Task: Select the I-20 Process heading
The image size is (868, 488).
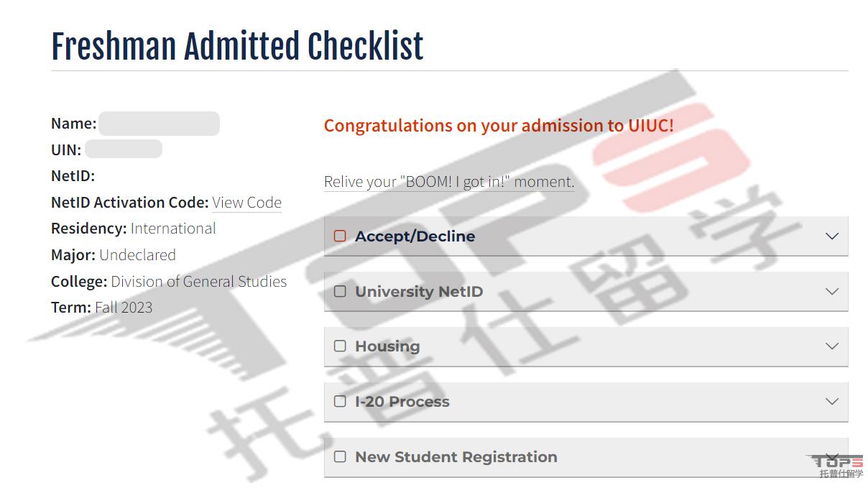Action: tap(402, 402)
